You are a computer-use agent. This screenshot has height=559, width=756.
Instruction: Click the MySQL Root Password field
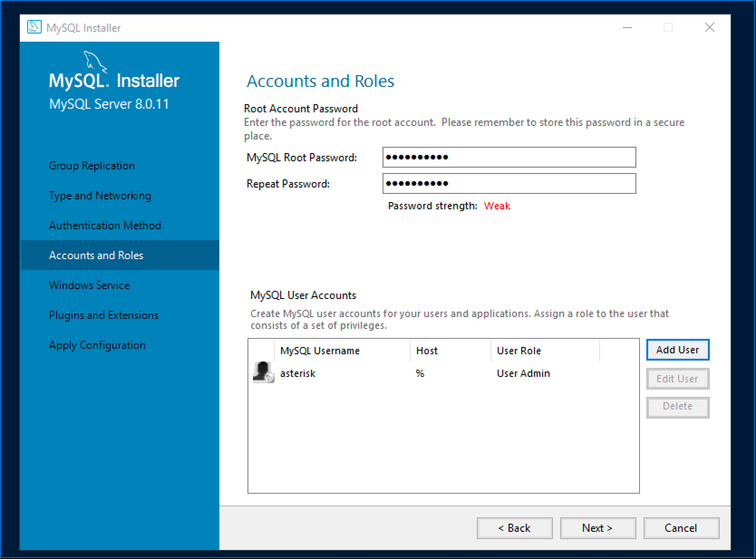509,158
